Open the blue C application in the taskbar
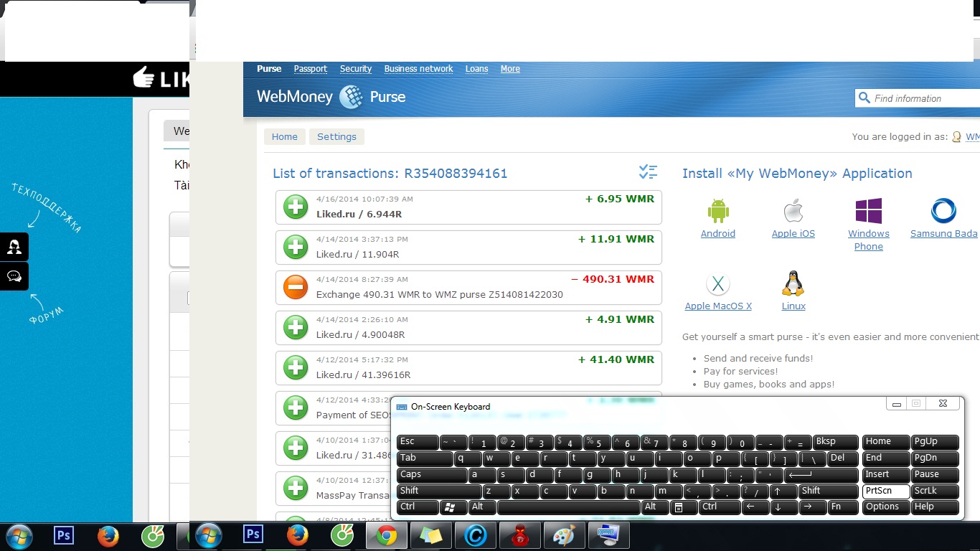 click(x=476, y=535)
